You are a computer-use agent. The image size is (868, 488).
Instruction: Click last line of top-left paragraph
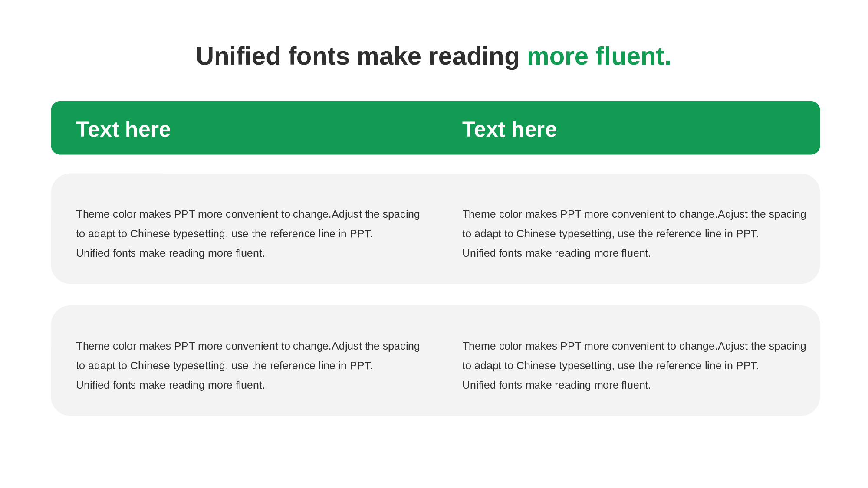(170, 253)
